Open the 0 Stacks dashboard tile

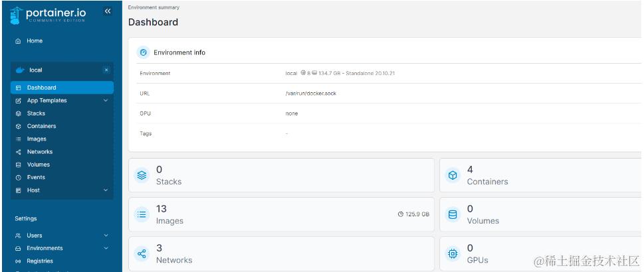[x=281, y=175]
